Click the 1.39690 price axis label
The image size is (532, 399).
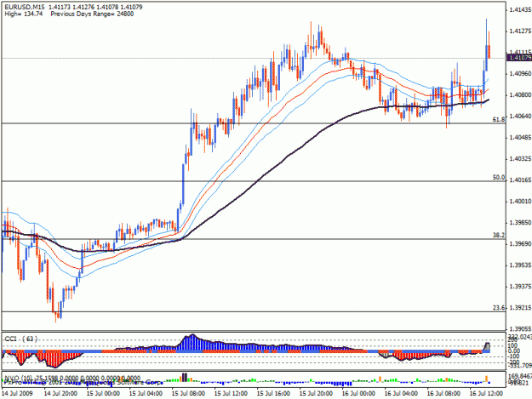pyautogui.click(x=520, y=244)
